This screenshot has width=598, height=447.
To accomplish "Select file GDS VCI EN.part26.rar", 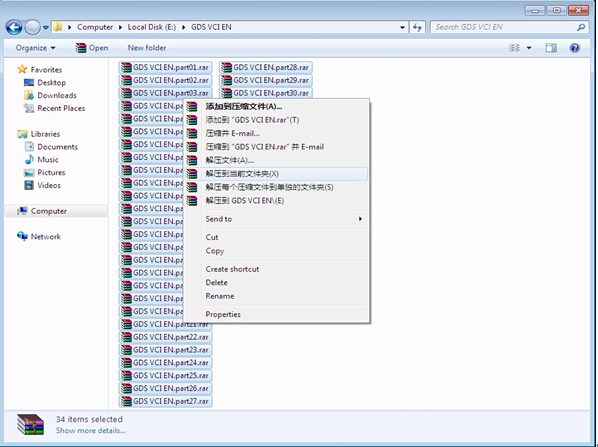I will pos(165,388).
